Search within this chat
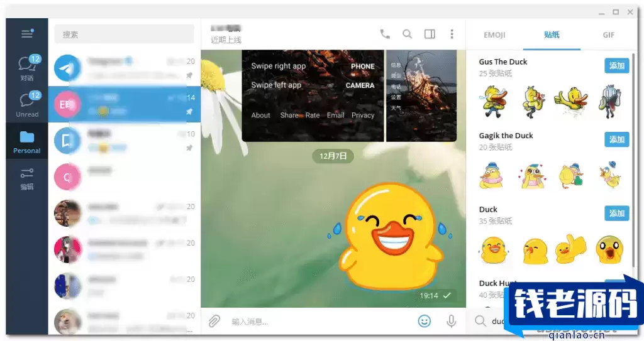644x341 pixels. tap(407, 34)
